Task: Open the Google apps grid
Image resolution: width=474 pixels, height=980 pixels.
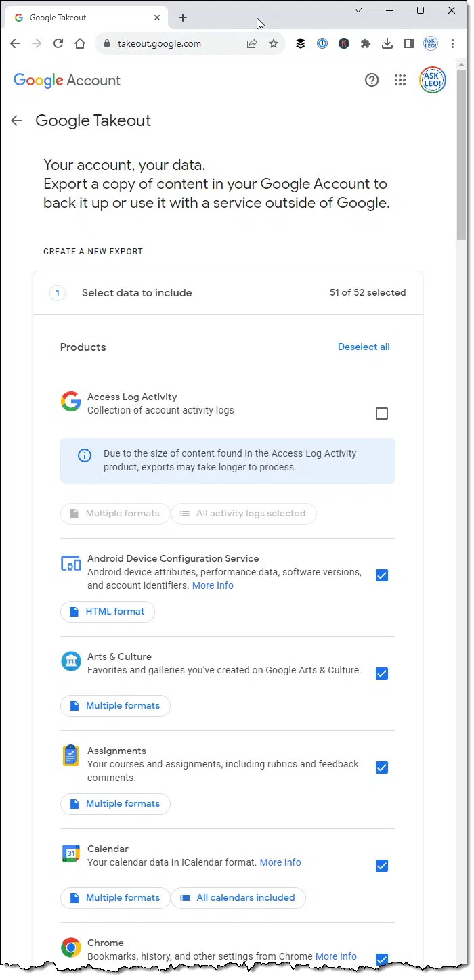Action: pos(400,80)
